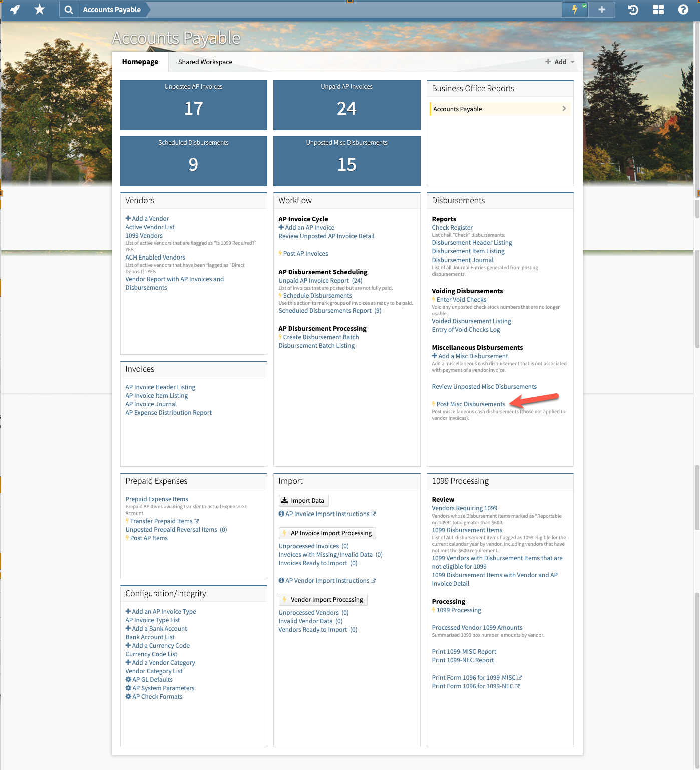Open Help via the question mark icon
Viewport: 700px width, 770px height.
pos(683,9)
